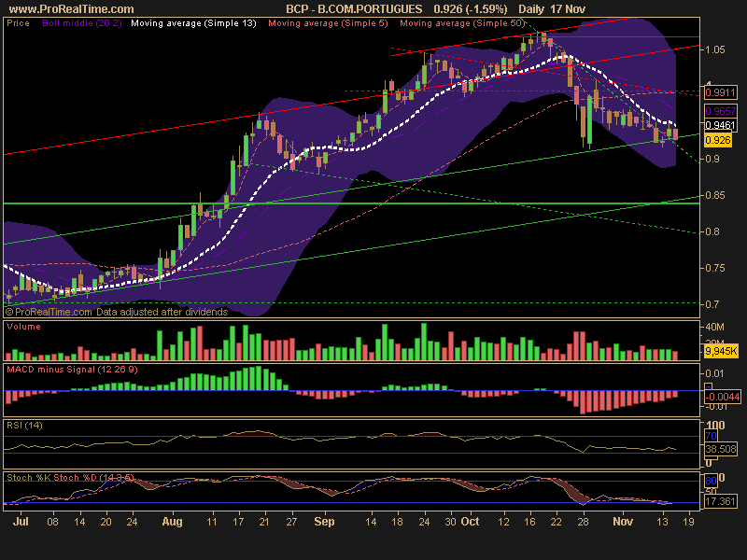Click 'ProRealTime.com Data adjusted after dividends' notice
Viewport: 747px width, 560px height.
(x=117, y=313)
